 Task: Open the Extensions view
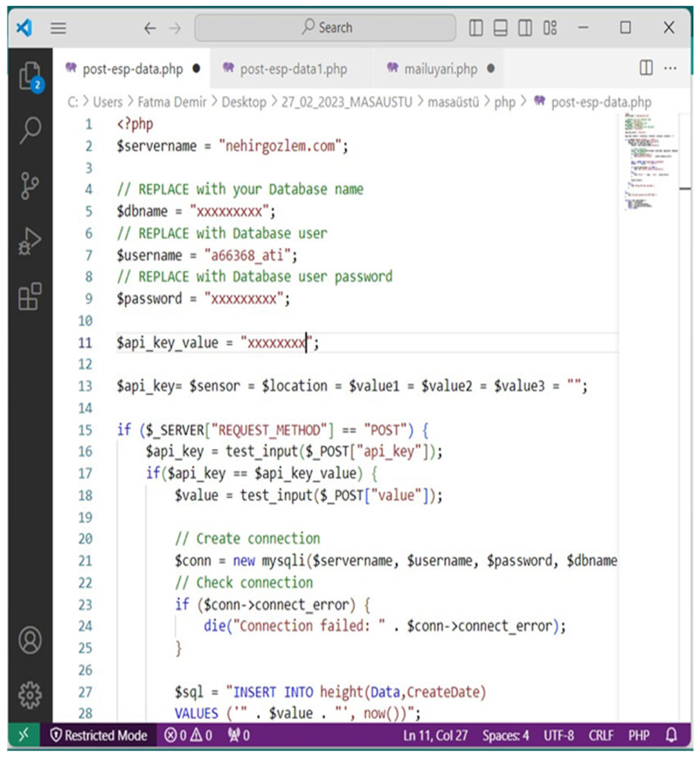click(30, 297)
